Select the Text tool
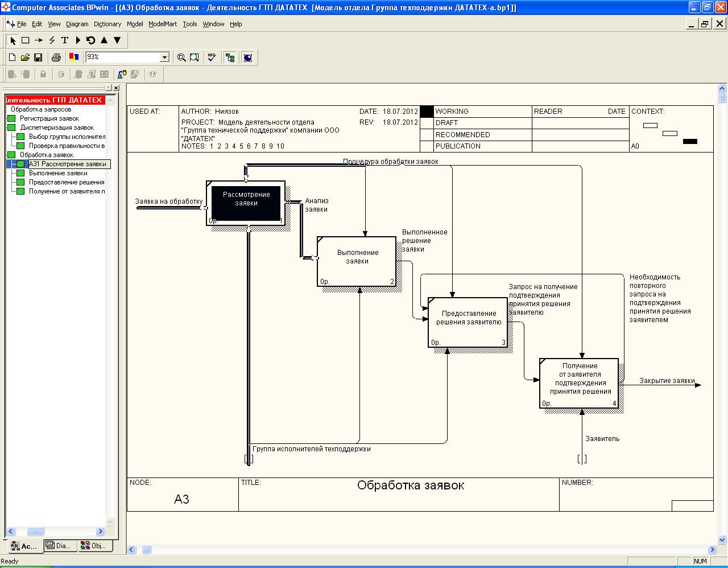This screenshot has height=568, width=728. point(65,40)
